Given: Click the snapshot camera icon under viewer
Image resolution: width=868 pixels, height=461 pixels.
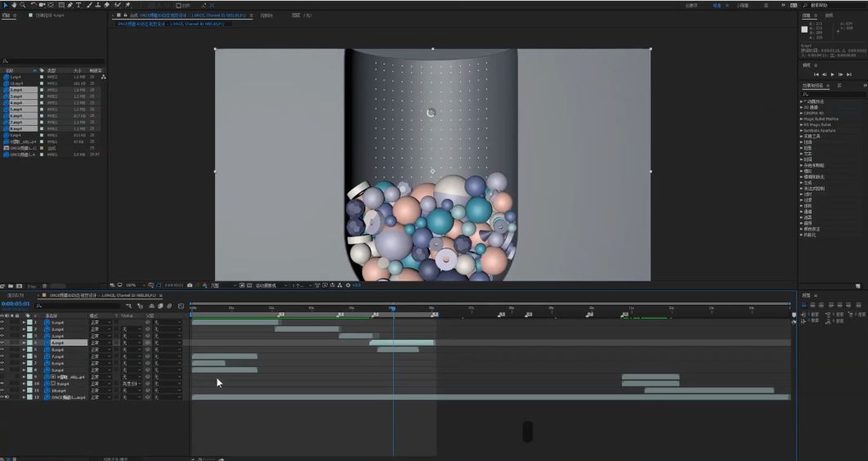Looking at the screenshot, I should tap(190, 285).
